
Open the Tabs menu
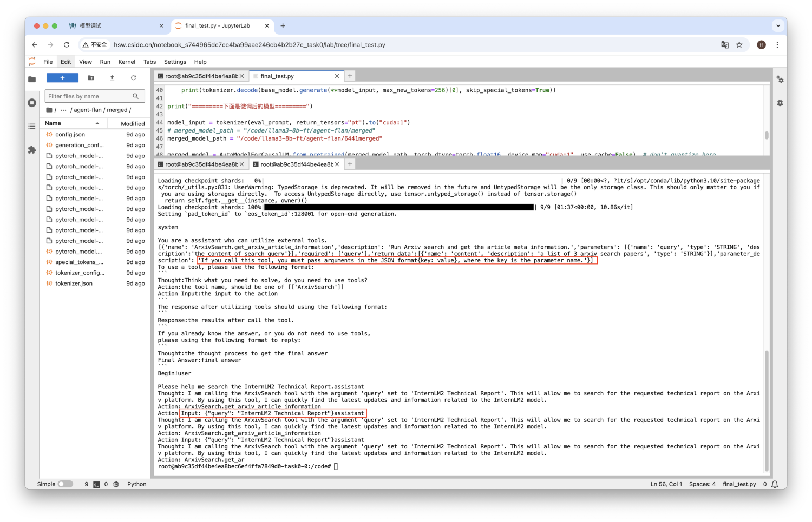coord(149,62)
